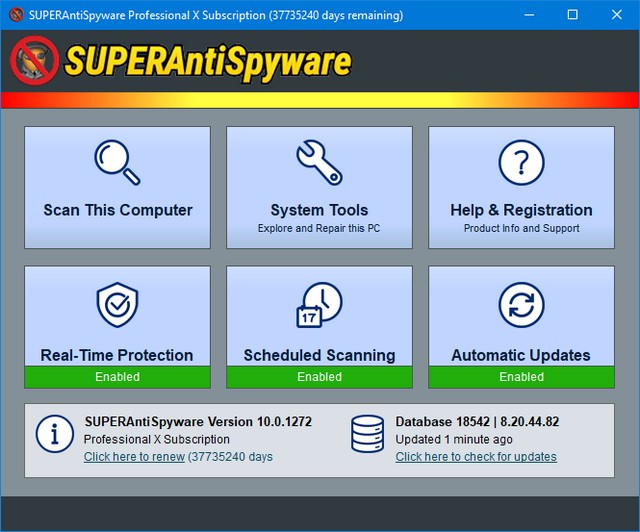This screenshot has width=640, height=532.
Task: Click the database stack icon
Action: pyautogui.click(x=368, y=434)
